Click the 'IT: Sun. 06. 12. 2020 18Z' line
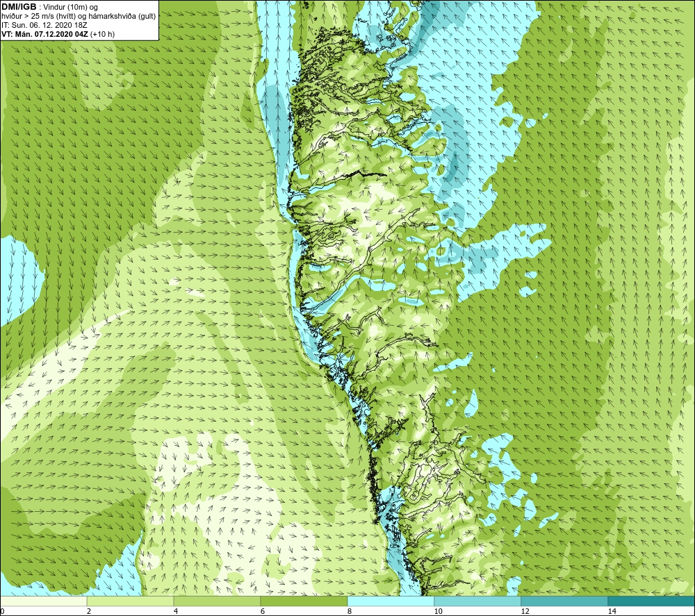The width and height of the screenshot is (695, 616). pos(44,25)
